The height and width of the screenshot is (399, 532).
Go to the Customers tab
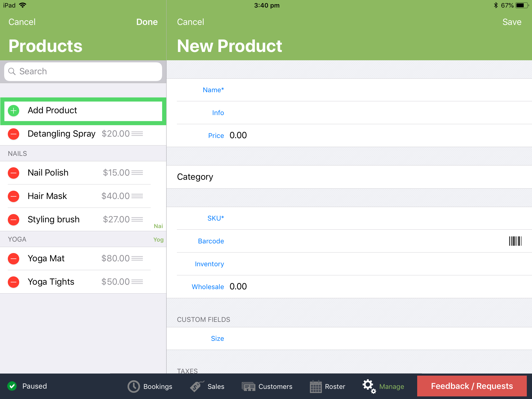pyautogui.click(x=267, y=387)
